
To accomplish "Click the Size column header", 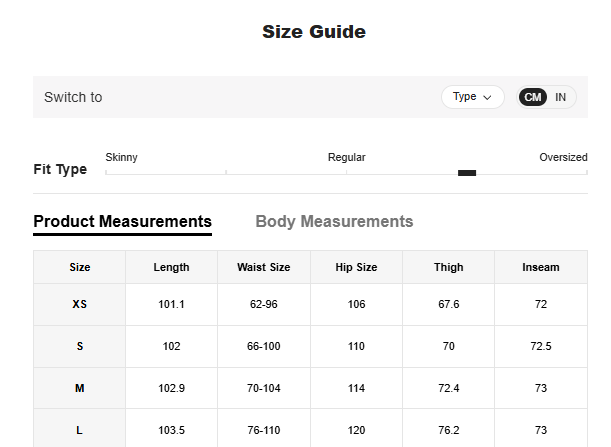I will click(80, 267).
